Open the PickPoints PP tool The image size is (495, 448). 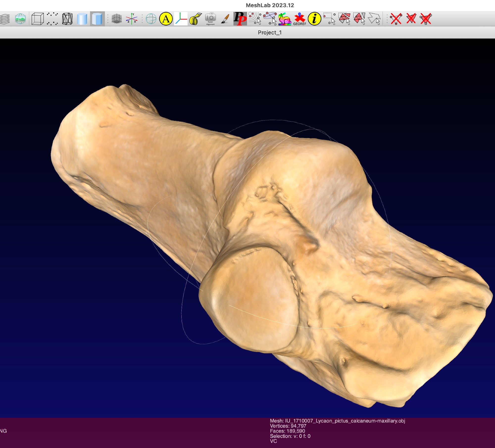point(240,19)
